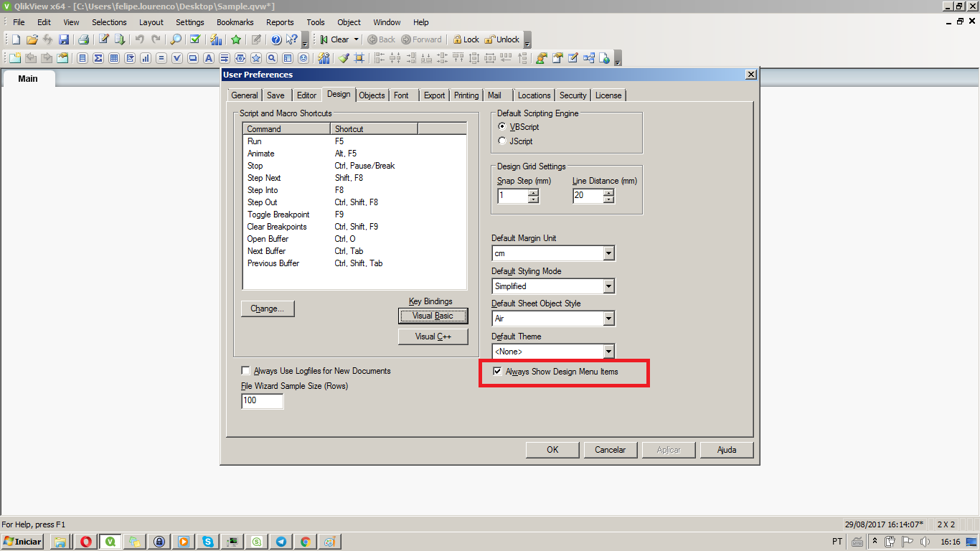Click the Add Sheet design toolbar icon

click(16, 58)
